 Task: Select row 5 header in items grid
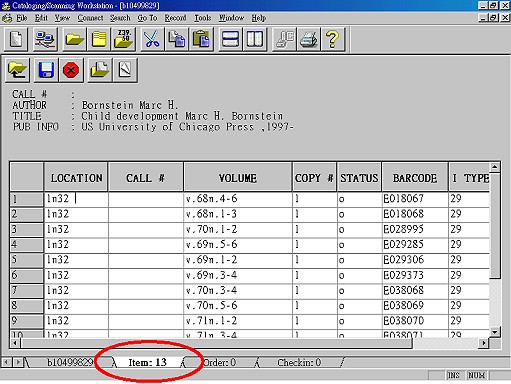point(27,260)
